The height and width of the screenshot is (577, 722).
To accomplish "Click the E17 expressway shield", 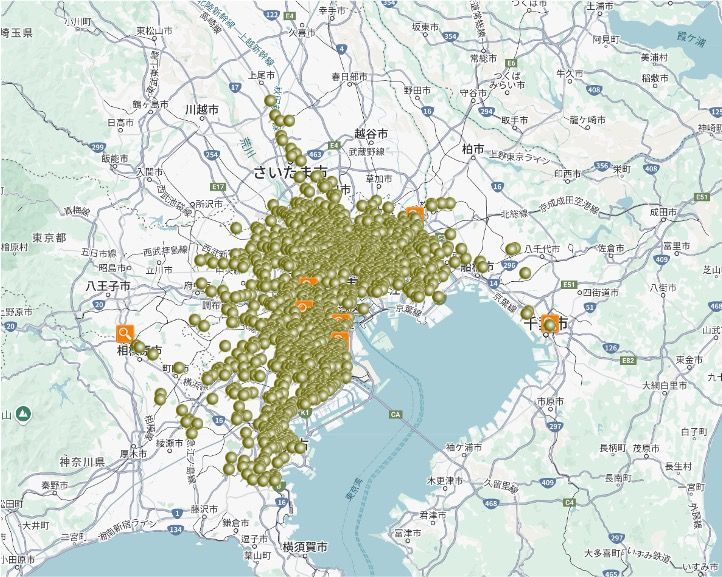I will click(x=217, y=187).
